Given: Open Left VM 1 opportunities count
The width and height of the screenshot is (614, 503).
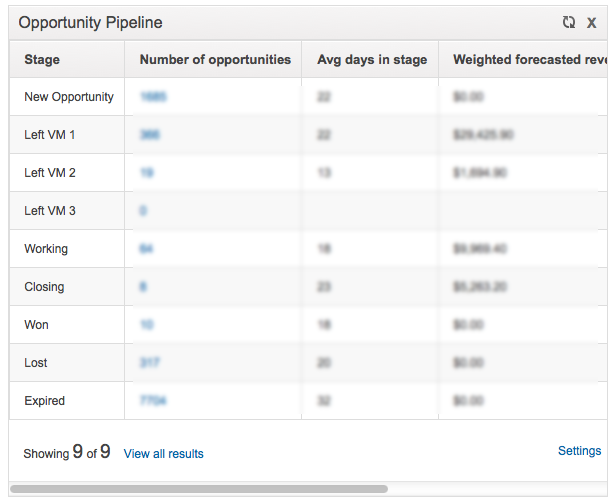Looking at the screenshot, I should [150, 135].
